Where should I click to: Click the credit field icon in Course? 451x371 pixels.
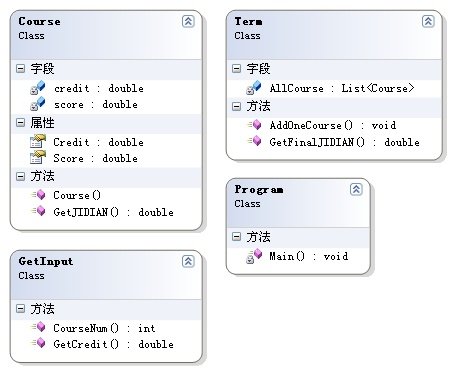pyautogui.click(x=38, y=88)
